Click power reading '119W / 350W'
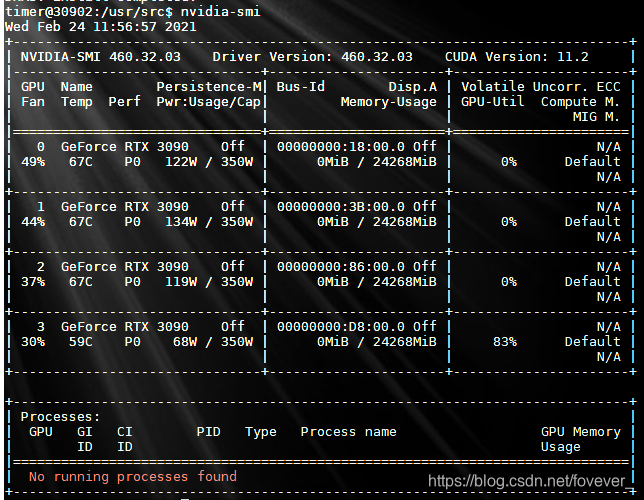The width and height of the screenshot is (644, 500). (x=209, y=282)
